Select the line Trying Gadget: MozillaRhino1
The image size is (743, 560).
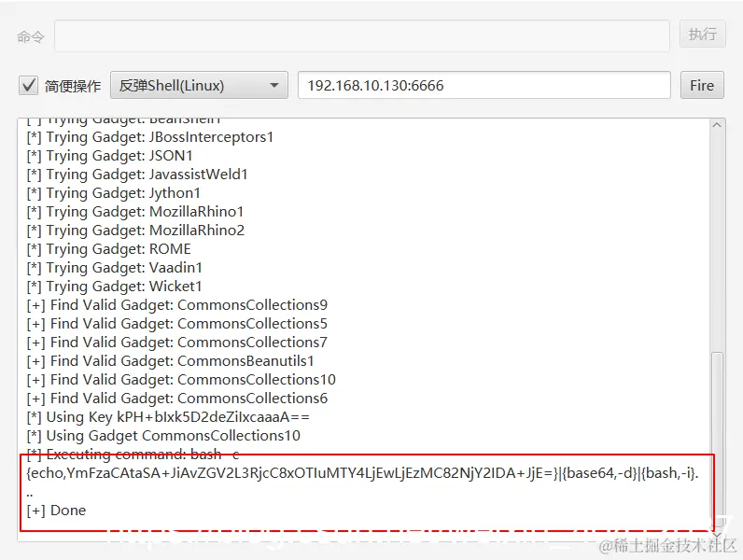tap(135, 212)
